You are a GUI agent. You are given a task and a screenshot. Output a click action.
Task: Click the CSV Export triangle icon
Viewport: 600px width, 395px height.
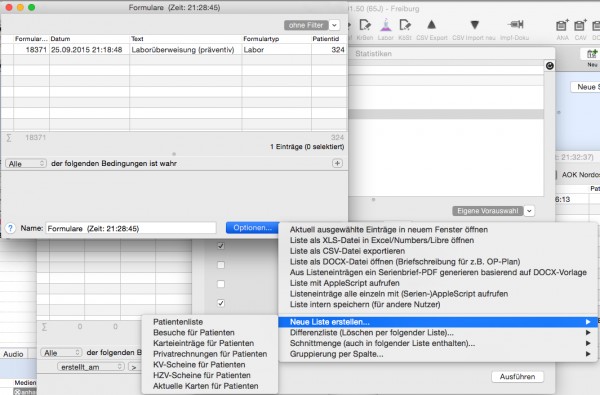click(432, 25)
